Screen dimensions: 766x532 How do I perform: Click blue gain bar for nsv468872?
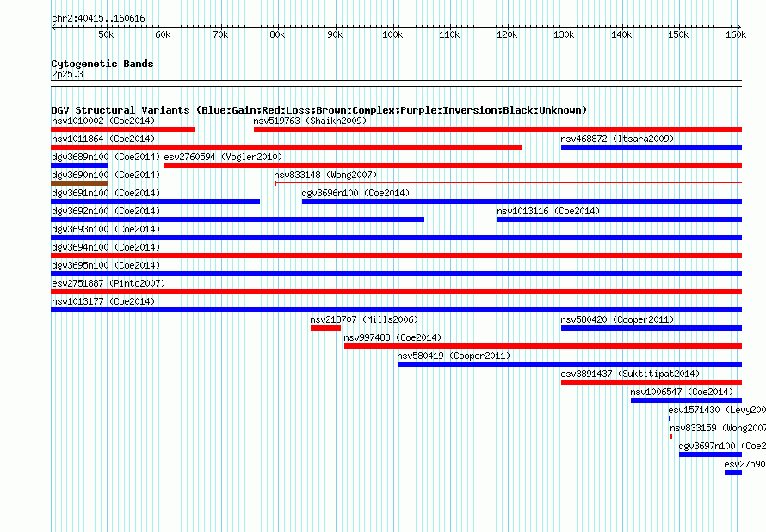tap(652, 147)
